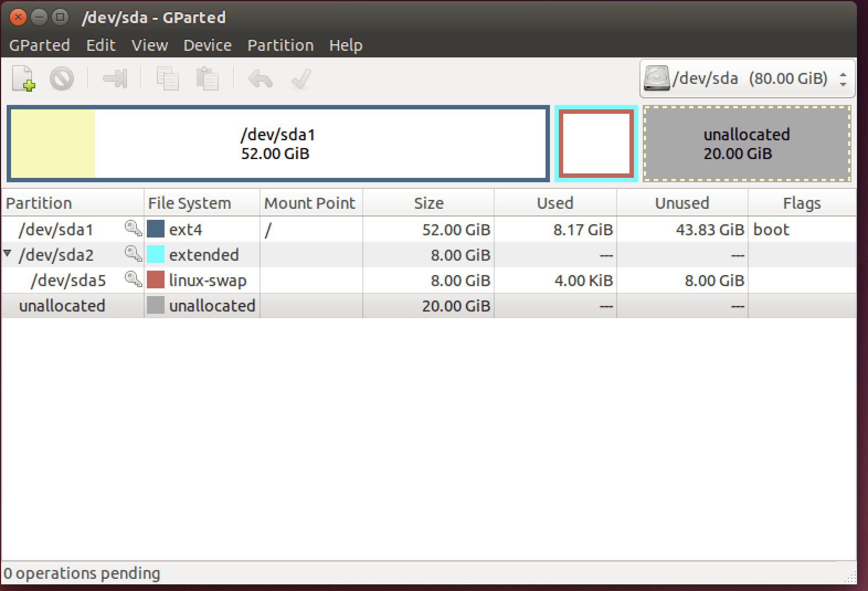
Task: Click the Delete partition toolbar icon
Action: (61, 78)
